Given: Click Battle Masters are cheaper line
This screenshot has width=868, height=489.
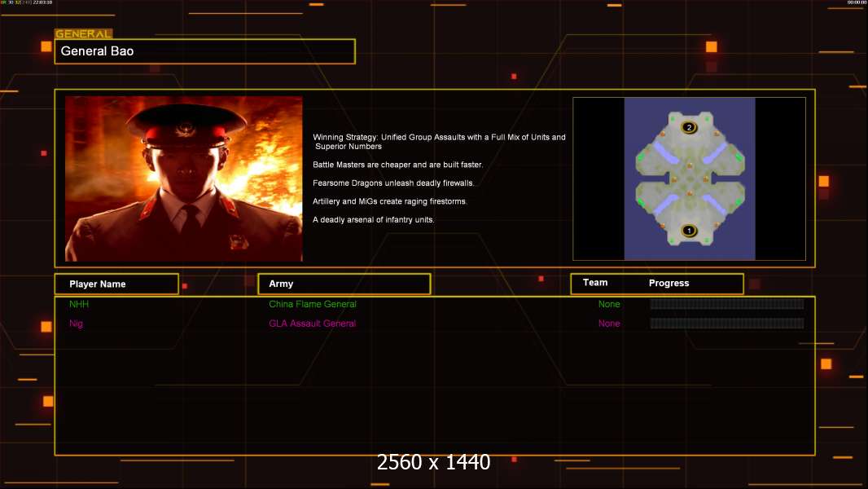Looking at the screenshot, I should [398, 165].
